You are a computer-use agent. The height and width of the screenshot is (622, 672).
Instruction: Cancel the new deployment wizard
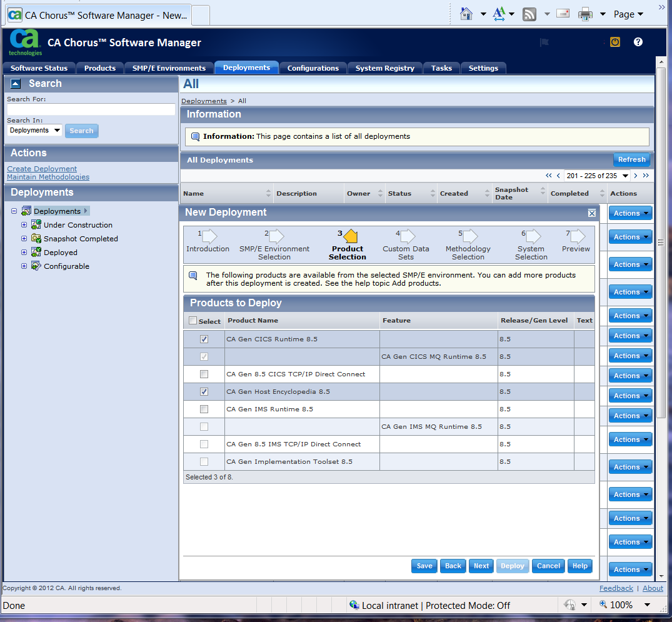pyautogui.click(x=549, y=566)
